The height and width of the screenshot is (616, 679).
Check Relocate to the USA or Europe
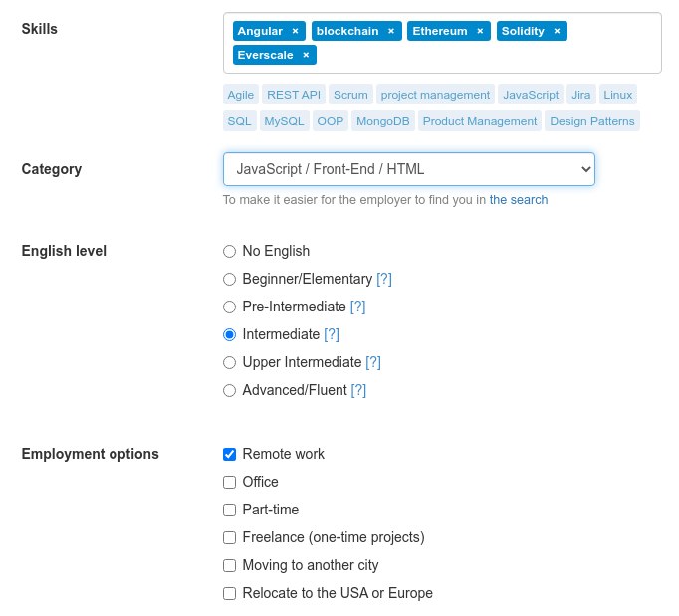coord(230,593)
